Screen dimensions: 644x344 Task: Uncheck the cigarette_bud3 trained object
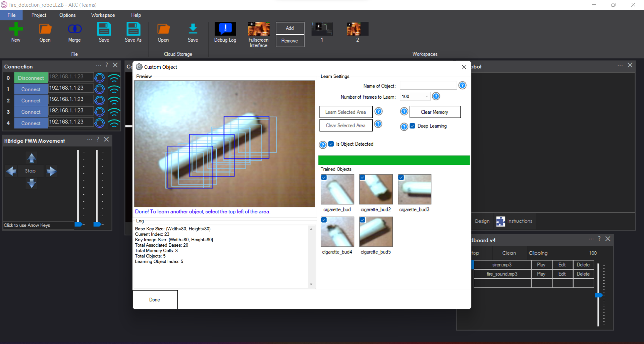401,177
